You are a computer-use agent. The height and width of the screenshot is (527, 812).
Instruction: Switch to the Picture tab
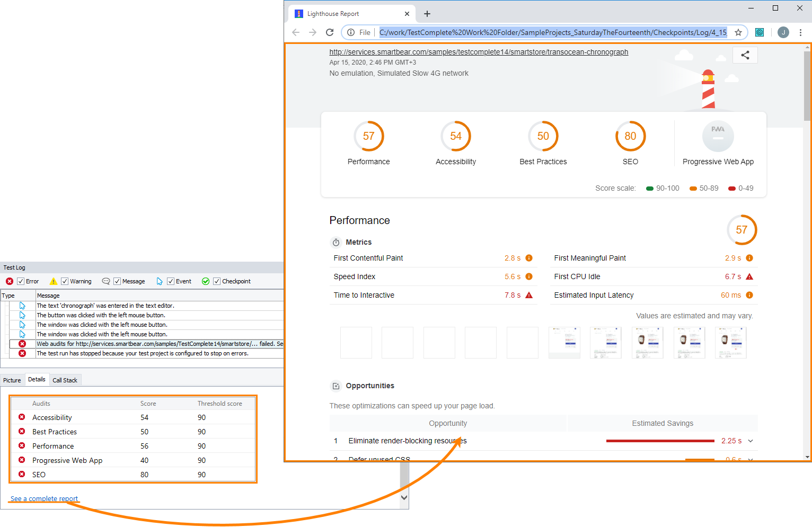click(12, 380)
